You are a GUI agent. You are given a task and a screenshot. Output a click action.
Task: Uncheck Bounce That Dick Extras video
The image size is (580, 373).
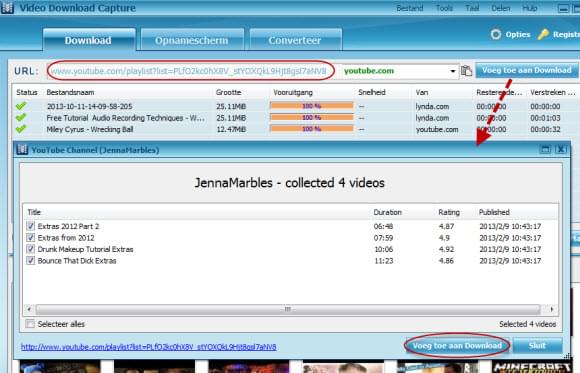click(30, 261)
